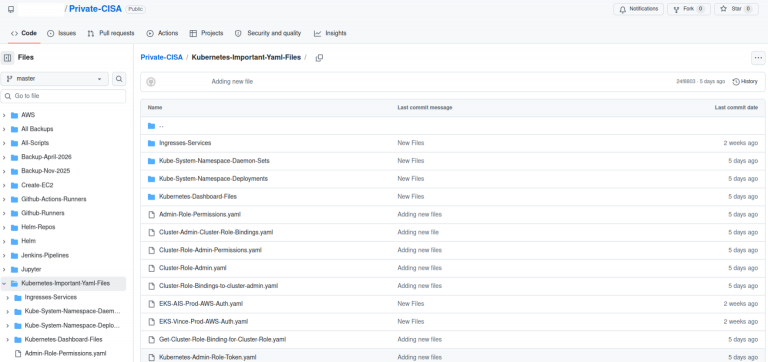This screenshot has height=362, width=768.
Task: Click Private-CISA breadcrumb link
Action: [162, 58]
